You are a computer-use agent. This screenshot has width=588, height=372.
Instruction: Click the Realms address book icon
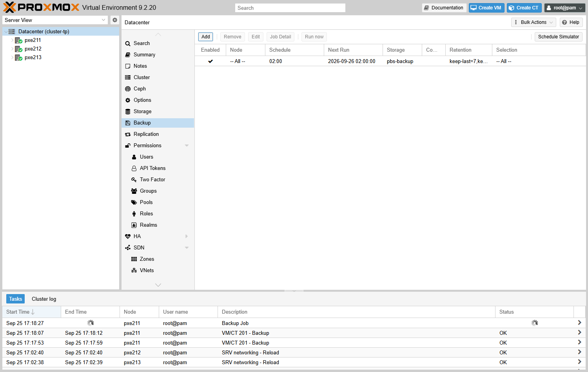click(x=134, y=225)
